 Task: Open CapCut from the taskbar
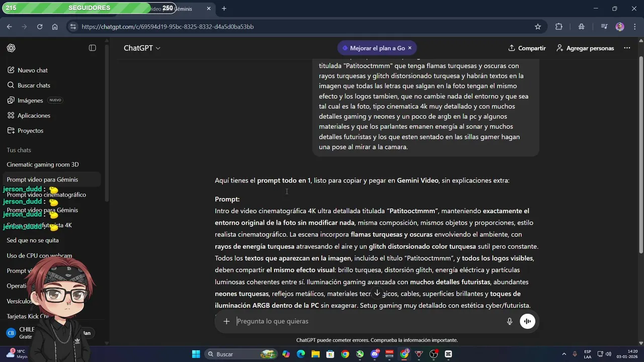448,354
